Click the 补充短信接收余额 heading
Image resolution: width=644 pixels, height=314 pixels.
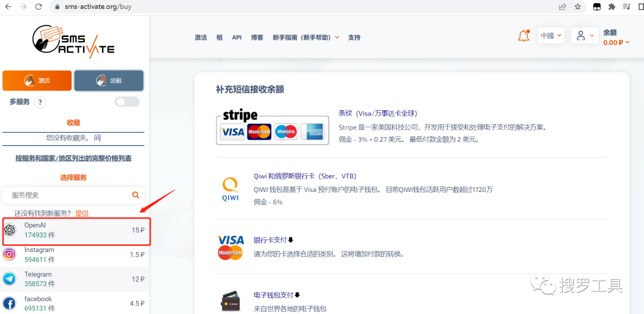pyautogui.click(x=250, y=89)
